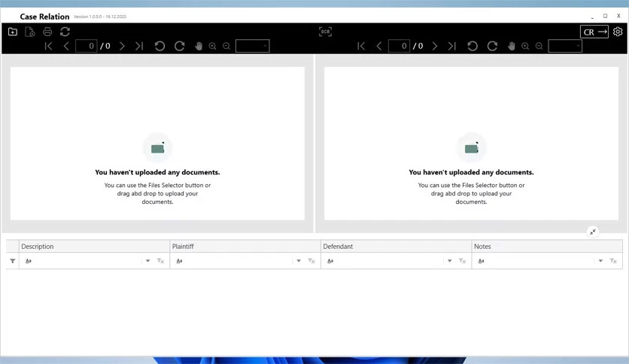Open the settings gear icon
The image size is (629, 364).
tap(618, 32)
